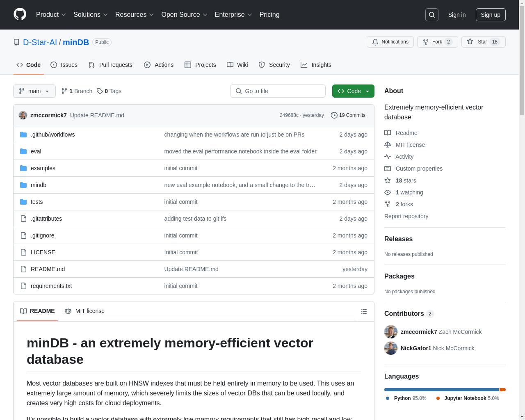Click the stars icon beside 18 stars
Viewport: 525px width, 420px height.
[x=388, y=180]
